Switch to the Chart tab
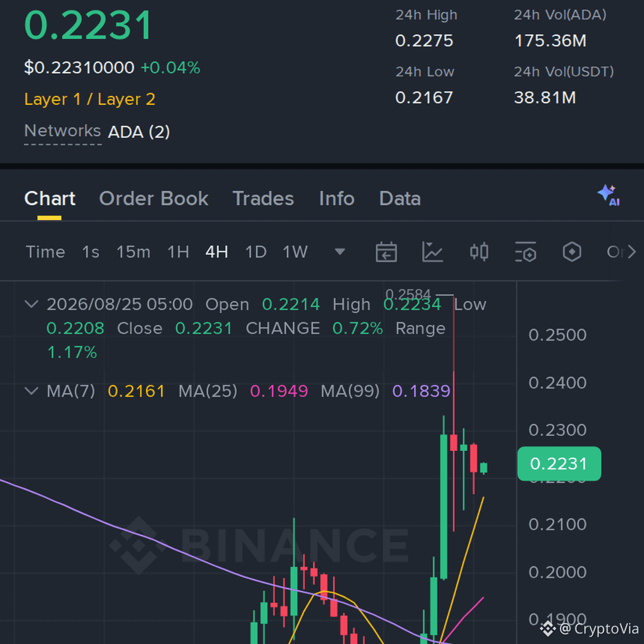The width and height of the screenshot is (644, 644). [49, 199]
